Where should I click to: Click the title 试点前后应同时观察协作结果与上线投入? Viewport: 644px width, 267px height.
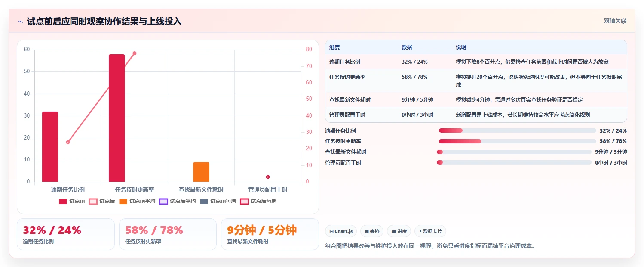(104, 22)
